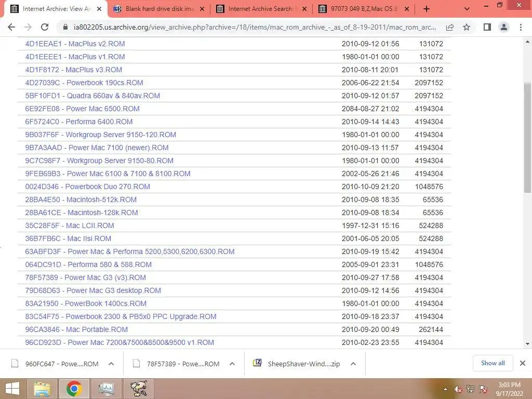
Task: Close the 97073 049 B,Z,Mac OS tab
Action: pyautogui.click(x=407, y=9)
